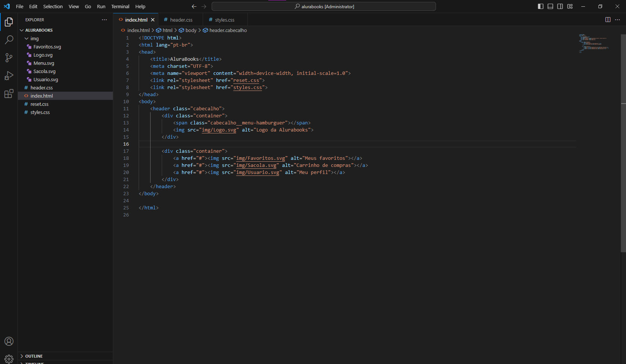Follow the img/Favoritos.svg link in code
The image size is (626, 364).
pos(260,158)
